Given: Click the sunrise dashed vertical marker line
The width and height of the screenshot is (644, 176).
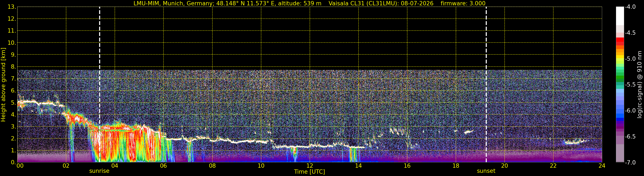Looking at the screenshot, I should (x=100, y=85).
